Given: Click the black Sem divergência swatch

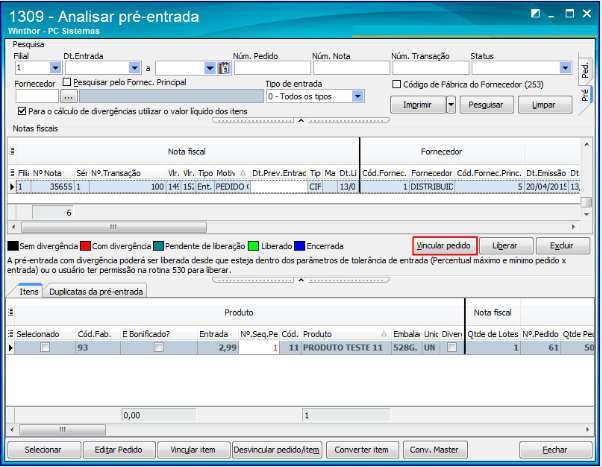Looking at the screenshot, I should pyautogui.click(x=13, y=246).
